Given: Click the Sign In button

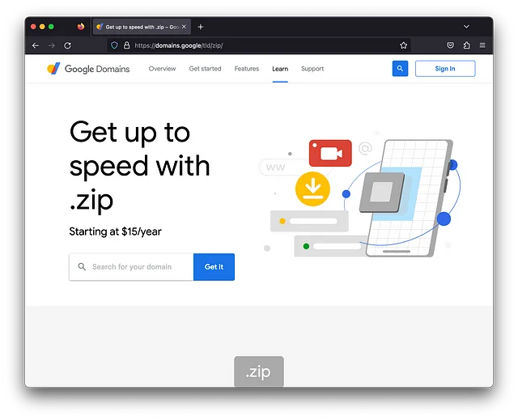Looking at the screenshot, I should (445, 68).
